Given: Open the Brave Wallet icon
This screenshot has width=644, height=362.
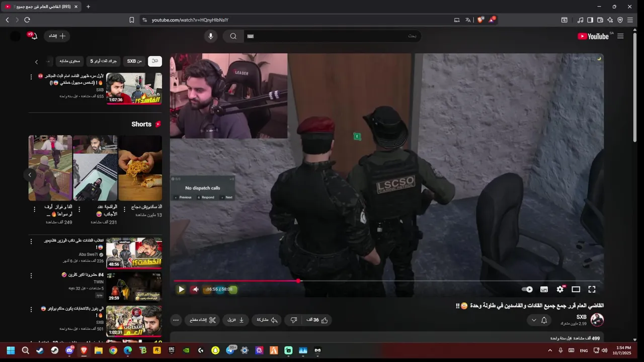Looking at the screenshot, I should click(600, 20).
